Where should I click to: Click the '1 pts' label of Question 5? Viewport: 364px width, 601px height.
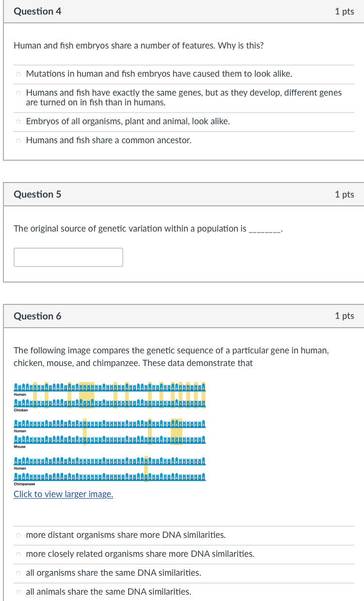(x=344, y=195)
